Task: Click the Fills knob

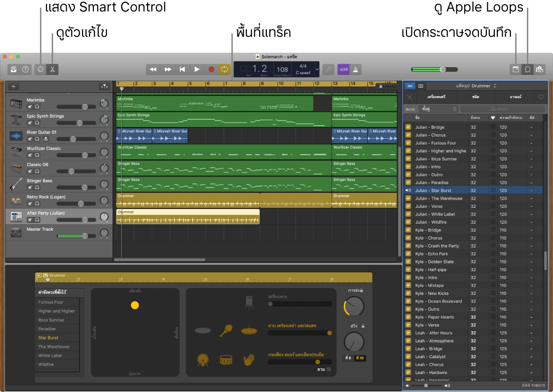Action: pos(354,306)
